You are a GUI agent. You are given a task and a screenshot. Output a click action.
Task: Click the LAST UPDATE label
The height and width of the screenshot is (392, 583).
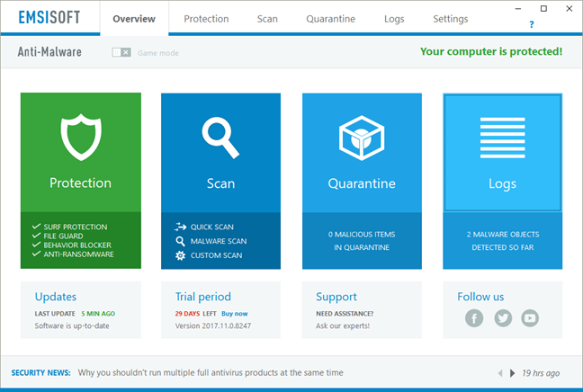[55, 314]
